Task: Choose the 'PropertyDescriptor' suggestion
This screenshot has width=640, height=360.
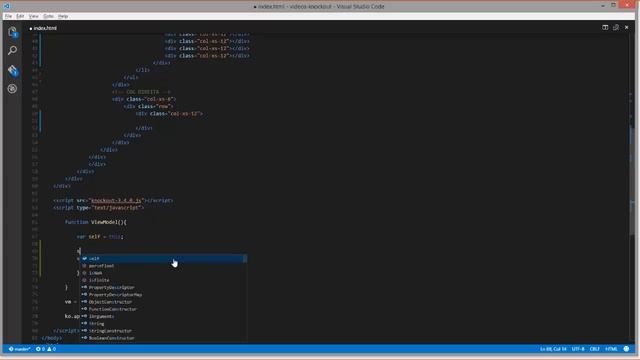Action: [x=163, y=287]
